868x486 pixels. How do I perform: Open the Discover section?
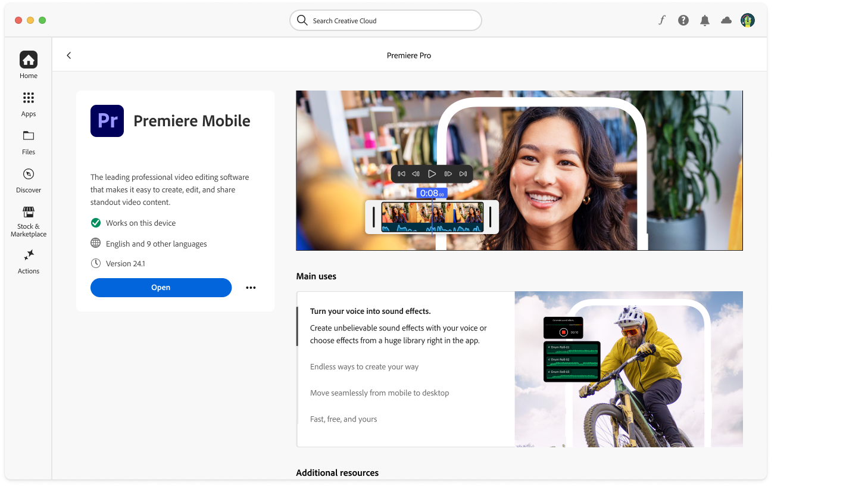pos(29,180)
